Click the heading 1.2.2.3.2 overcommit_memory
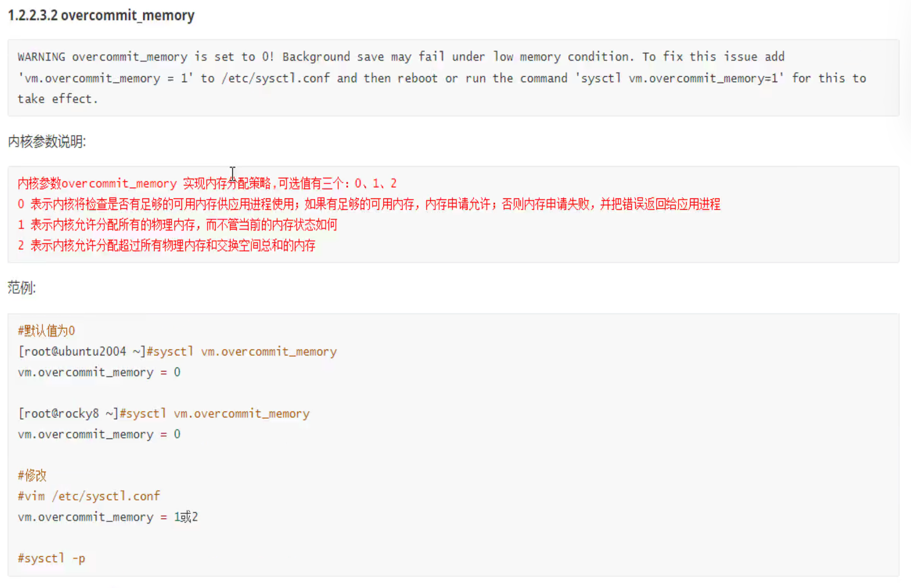911x588 pixels. [101, 15]
